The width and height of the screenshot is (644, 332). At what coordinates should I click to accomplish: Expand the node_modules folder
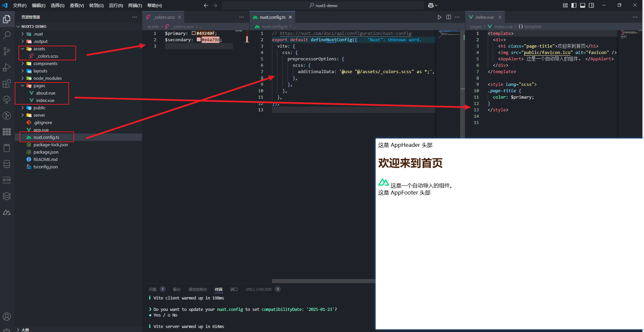[x=22, y=78]
